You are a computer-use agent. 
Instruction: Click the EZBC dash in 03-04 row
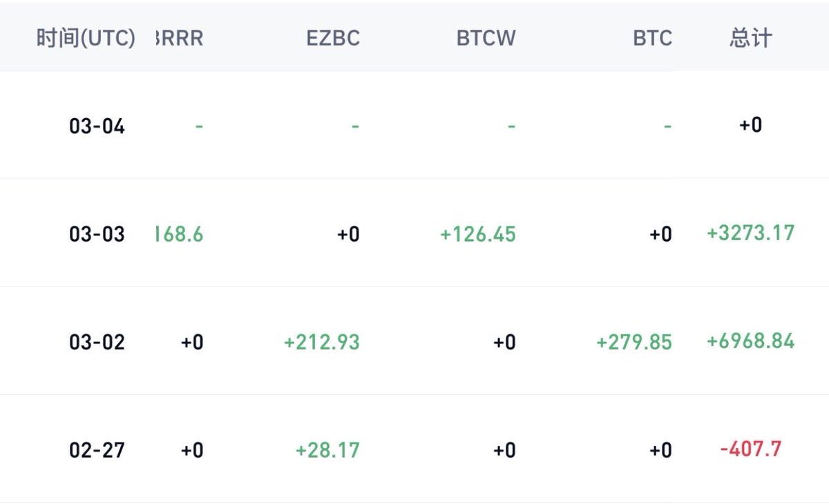click(x=355, y=126)
